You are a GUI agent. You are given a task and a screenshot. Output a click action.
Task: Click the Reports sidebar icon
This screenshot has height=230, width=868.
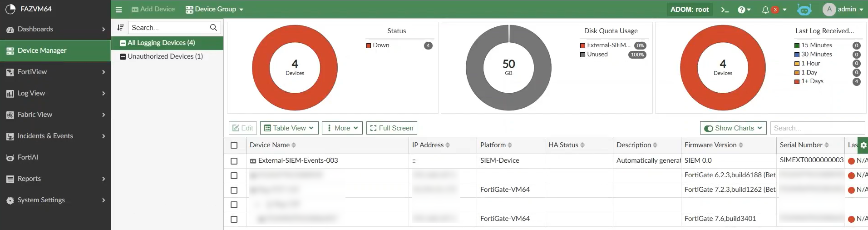10,179
